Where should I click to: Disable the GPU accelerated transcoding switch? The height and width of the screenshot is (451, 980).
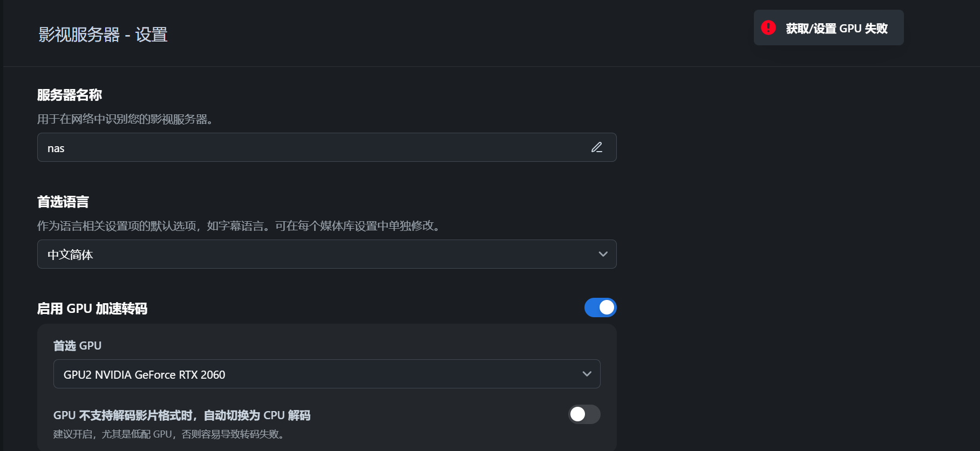(x=600, y=307)
